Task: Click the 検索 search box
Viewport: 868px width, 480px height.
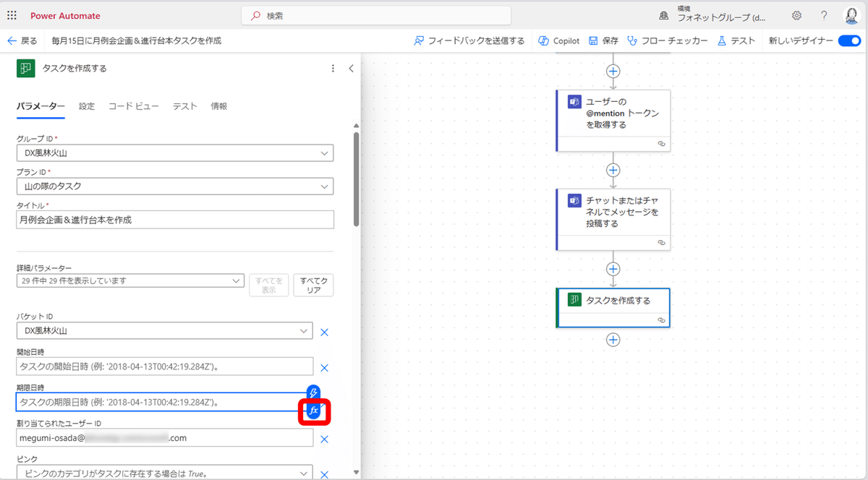Action: coord(376,15)
